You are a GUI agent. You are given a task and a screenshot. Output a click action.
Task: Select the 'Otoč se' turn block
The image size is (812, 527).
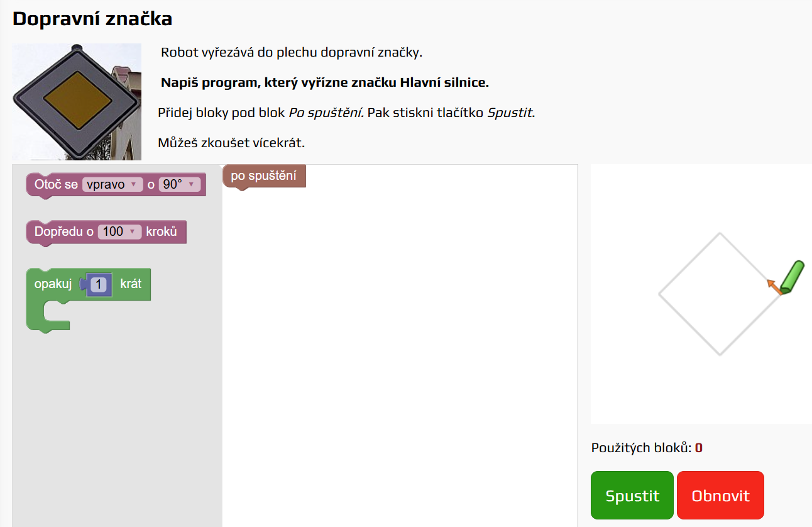tap(55, 185)
